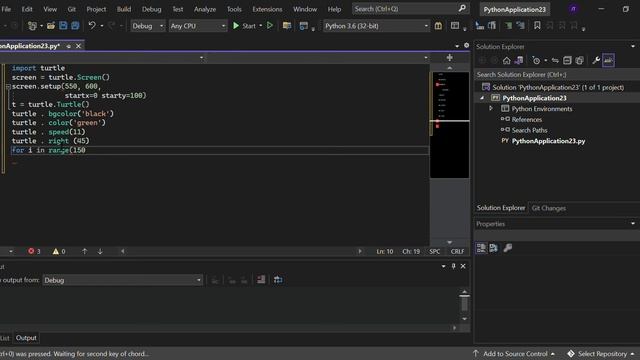
Task: Click the Home icon in Solution Explorer
Action: (x=507, y=60)
